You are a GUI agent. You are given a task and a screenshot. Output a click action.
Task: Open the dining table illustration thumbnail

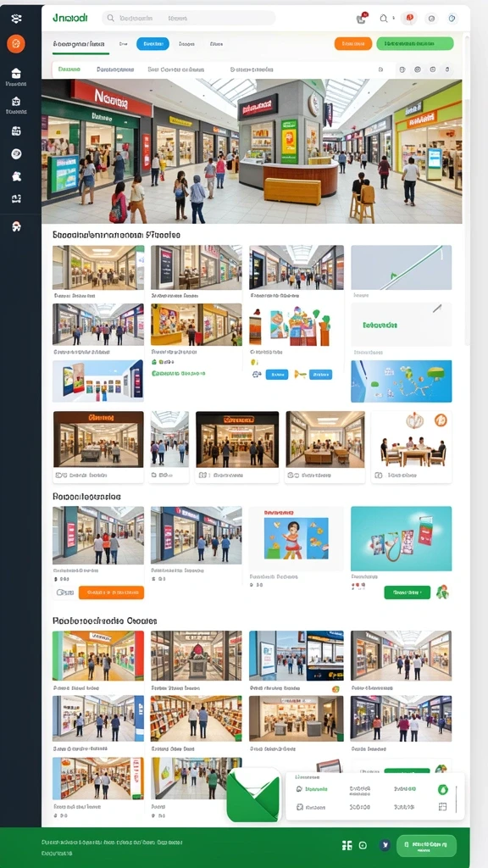[411, 440]
